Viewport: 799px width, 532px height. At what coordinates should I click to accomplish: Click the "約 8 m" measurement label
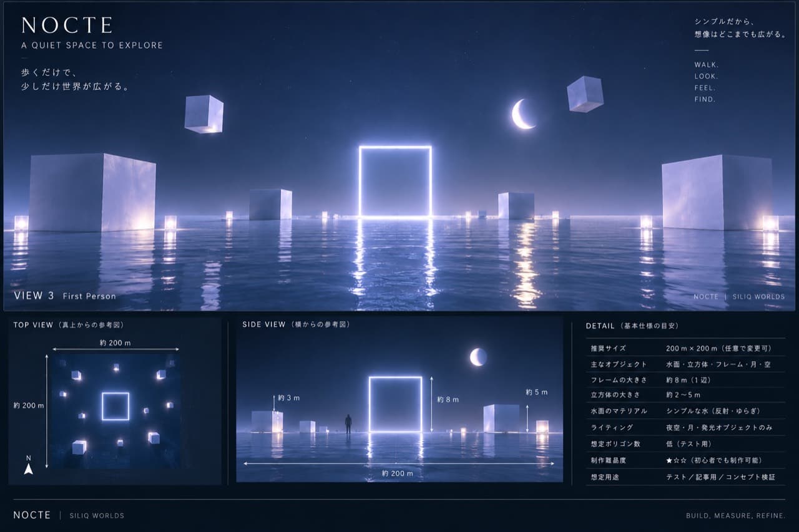[448, 399]
